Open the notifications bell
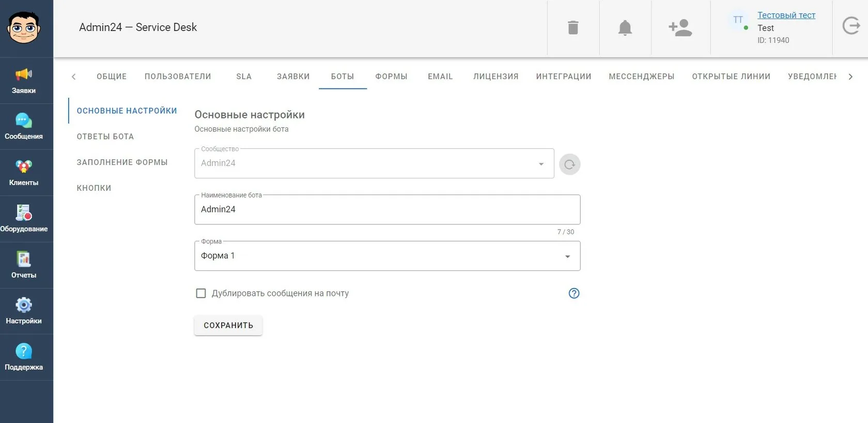The width and height of the screenshot is (868, 423). (625, 27)
